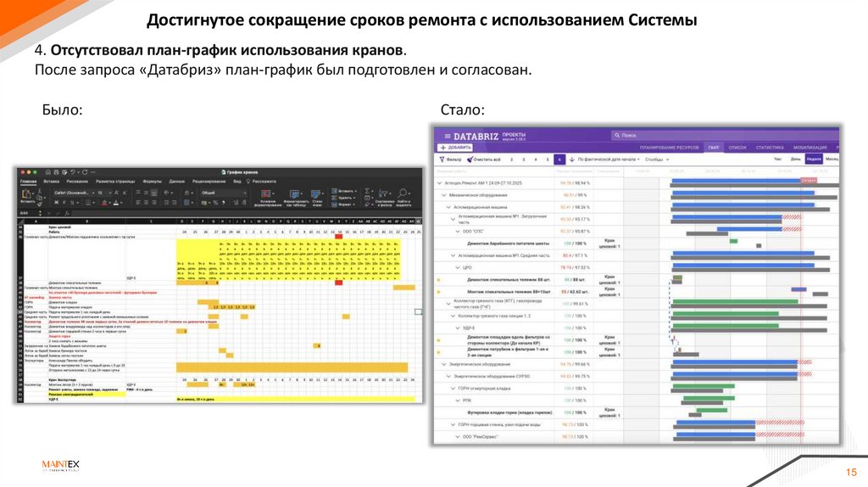Click Excel Стили ячеек icon
Screen dimensions: 868x487
pos(315,193)
